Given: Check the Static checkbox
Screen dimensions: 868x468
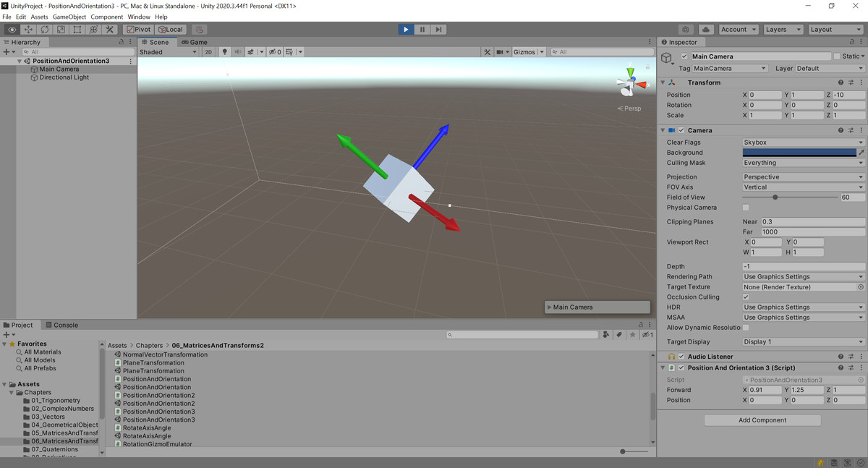Looking at the screenshot, I should pyautogui.click(x=837, y=56).
